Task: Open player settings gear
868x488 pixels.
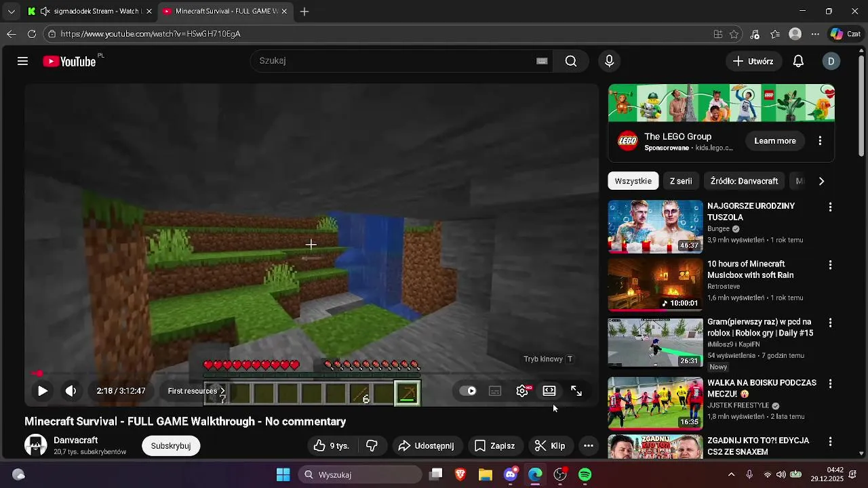Action: click(x=522, y=391)
